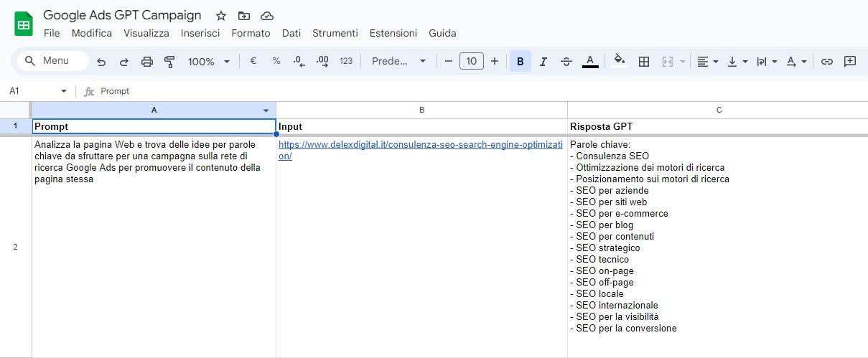Format cell as percent
This screenshot has height=358, width=868.
[276, 62]
